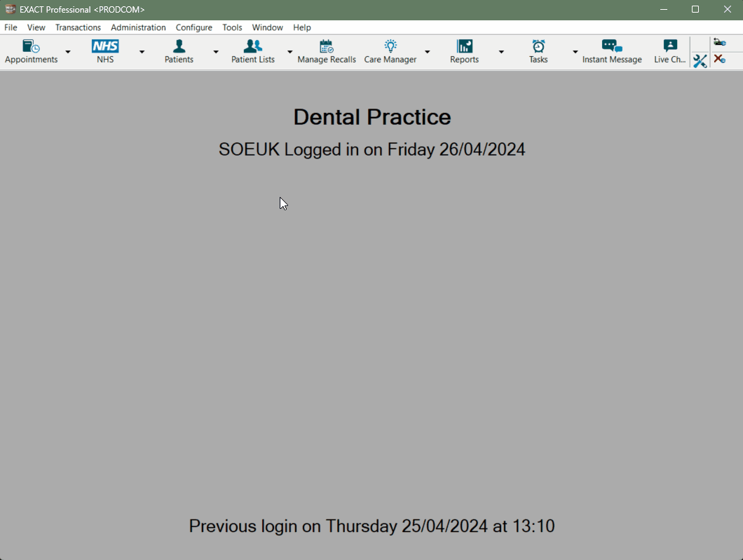Open Instant Message
The width and height of the screenshot is (743, 560).
click(x=612, y=50)
